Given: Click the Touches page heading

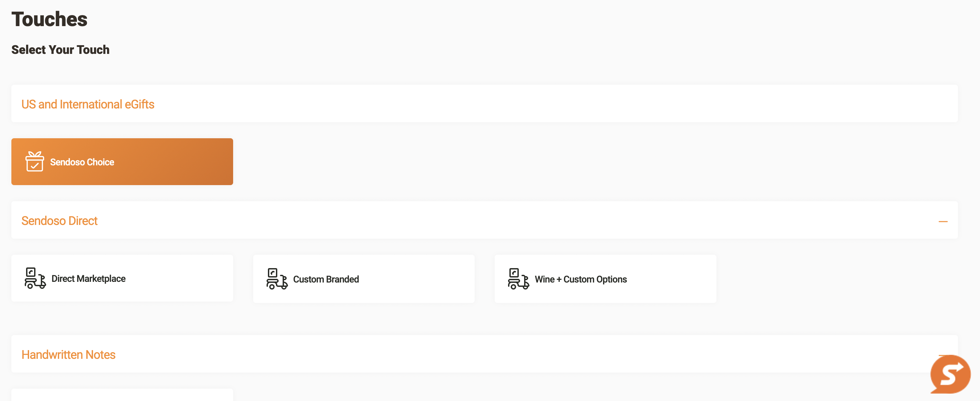Looking at the screenshot, I should point(50,19).
